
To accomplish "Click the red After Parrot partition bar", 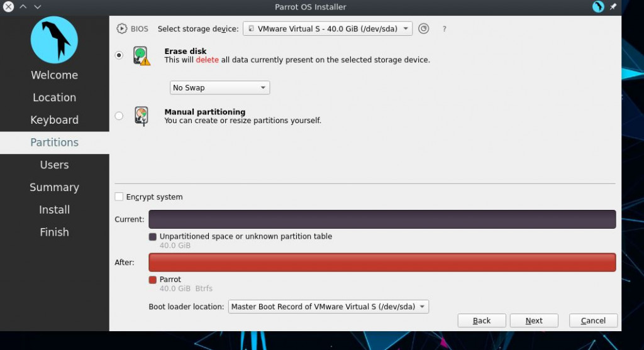I will [x=382, y=262].
